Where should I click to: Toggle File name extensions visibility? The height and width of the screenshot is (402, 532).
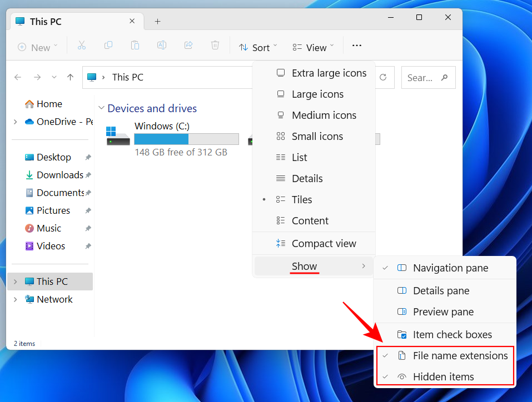click(460, 355)
